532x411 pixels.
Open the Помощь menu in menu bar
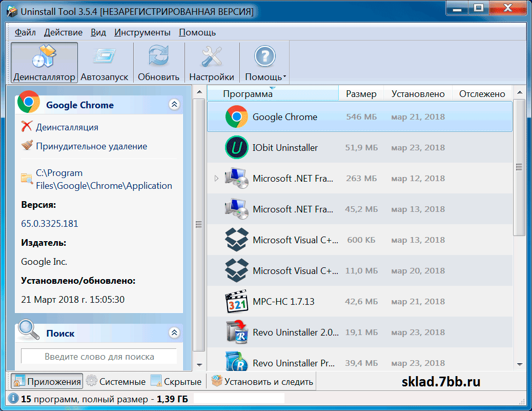[197, 33]
